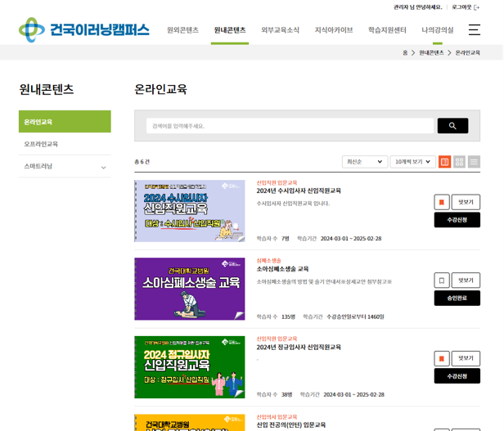
Task: Click the 원내콘텐츠 breadcrumb link
Action: 431,52
